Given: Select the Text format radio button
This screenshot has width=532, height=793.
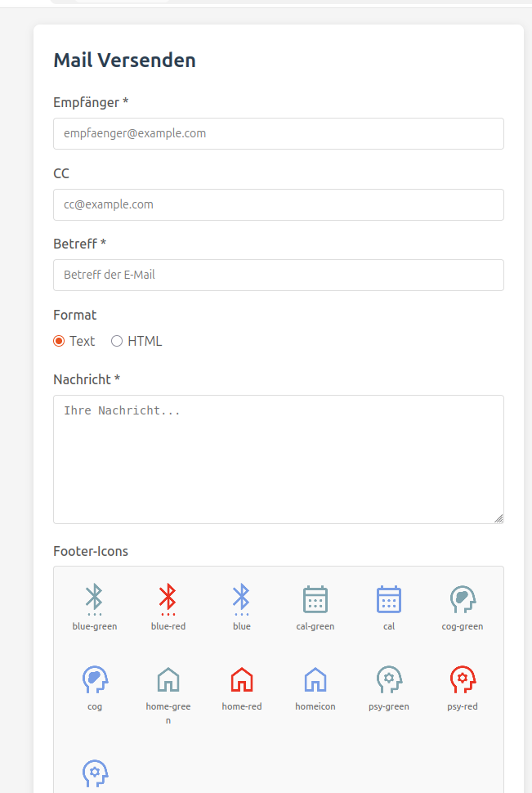Looking at the screenshot, I should point(59,342).
